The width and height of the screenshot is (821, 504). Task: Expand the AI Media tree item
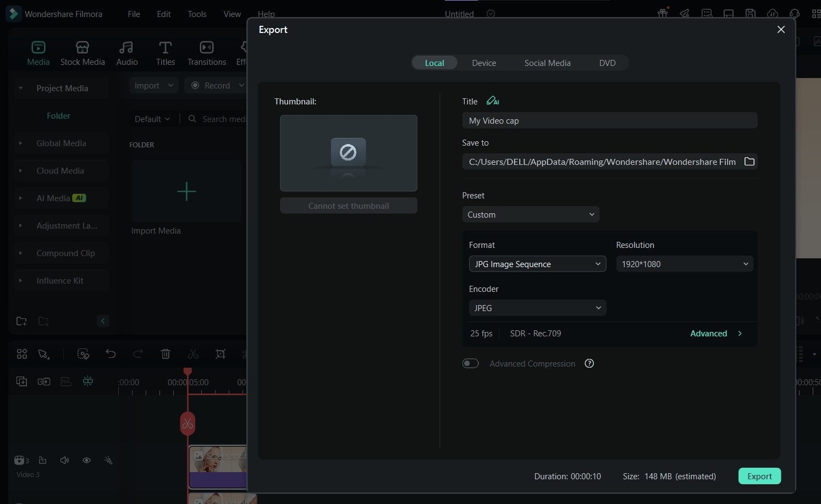[x=20, y=198]
